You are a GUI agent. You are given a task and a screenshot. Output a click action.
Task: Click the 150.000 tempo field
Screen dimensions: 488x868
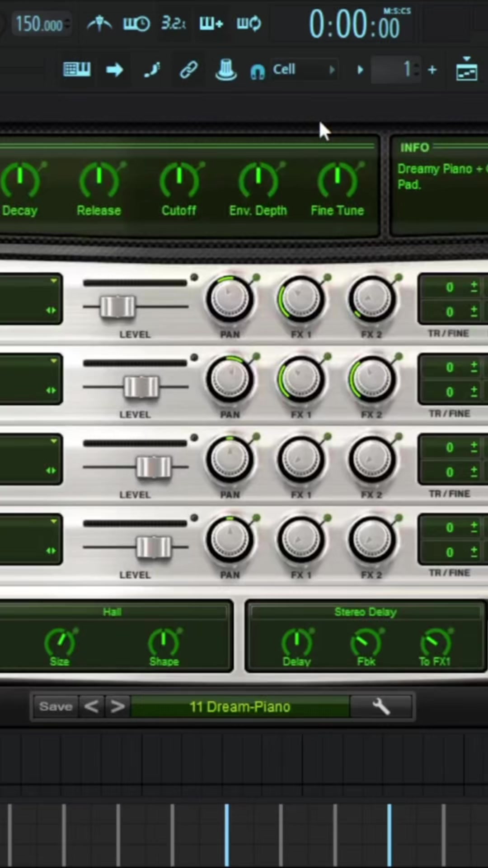click(41, 24)
